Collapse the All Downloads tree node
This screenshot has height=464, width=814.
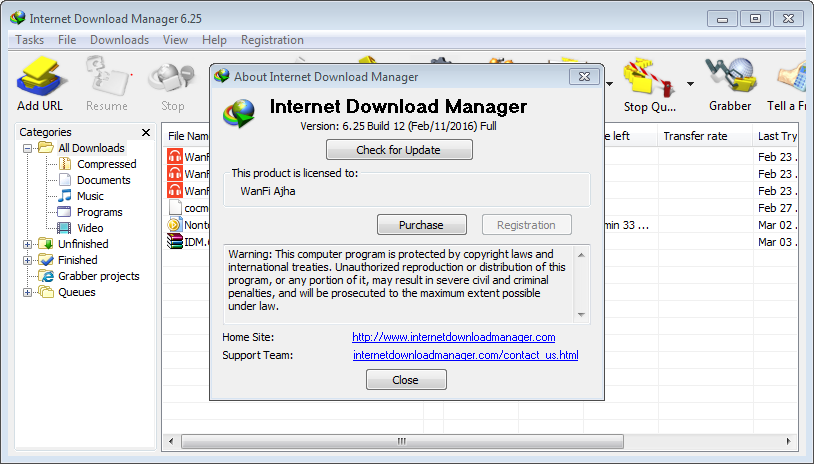click(28, 148)
